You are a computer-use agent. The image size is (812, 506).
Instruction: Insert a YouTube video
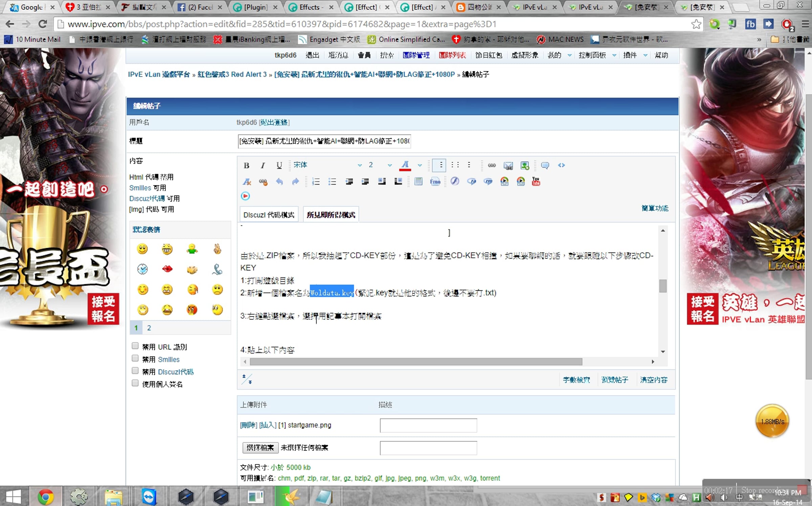pos(536,182)
